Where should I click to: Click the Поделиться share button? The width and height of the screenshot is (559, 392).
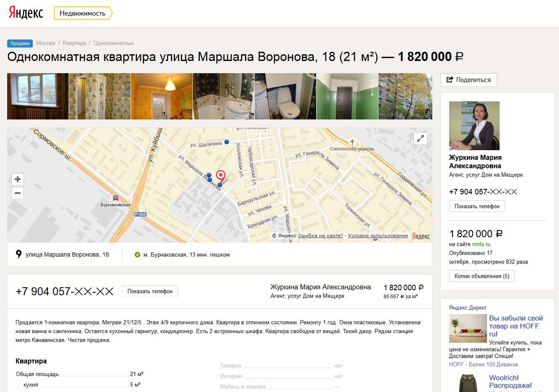click(x=468, y=80)
